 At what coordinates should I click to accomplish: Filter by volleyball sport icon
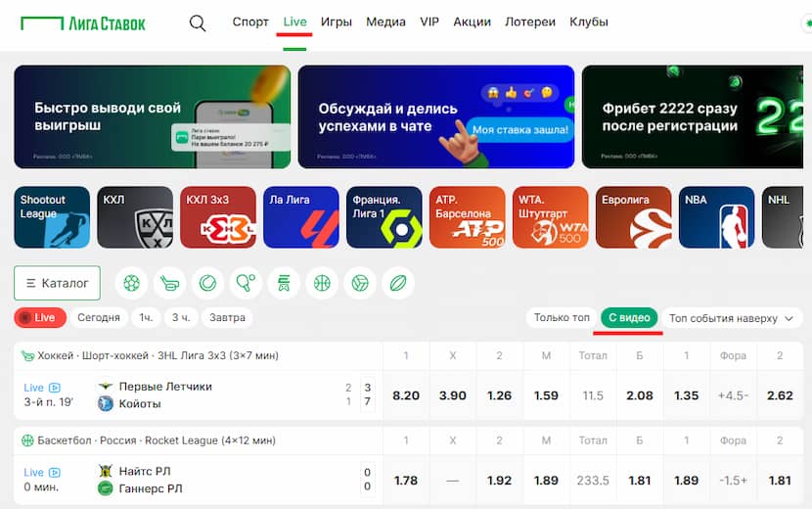click(360, 283)
